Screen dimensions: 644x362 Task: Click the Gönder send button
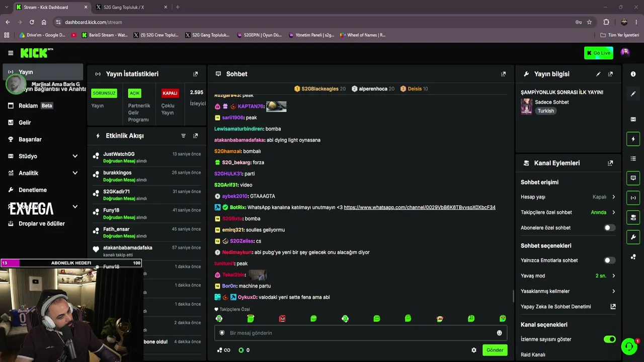[x=495, y=350]
